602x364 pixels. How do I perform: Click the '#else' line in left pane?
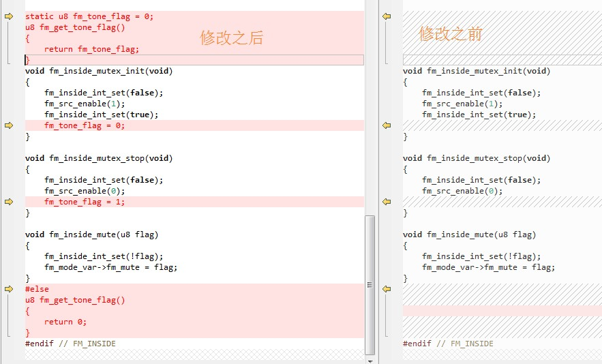coord(37,289)
